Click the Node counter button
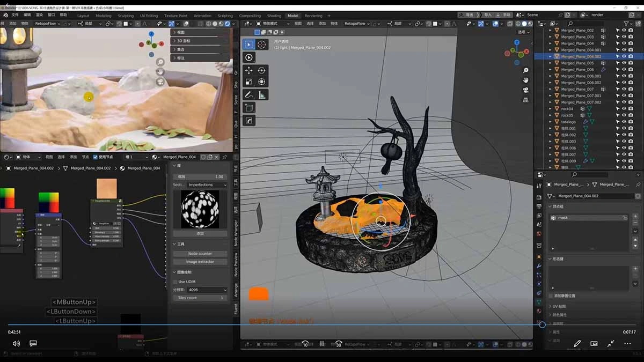 pyautogui.click(x=199, y=253)
